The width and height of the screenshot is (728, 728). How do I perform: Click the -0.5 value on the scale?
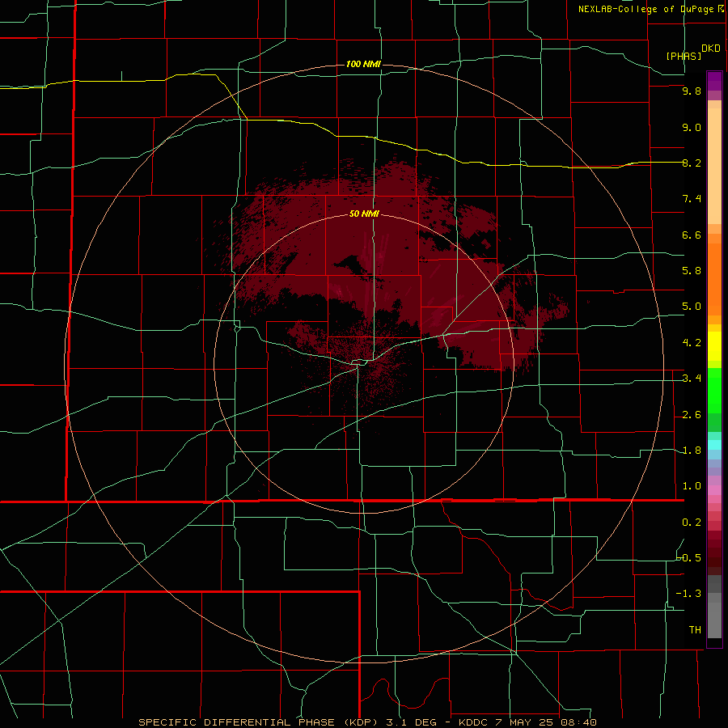click(x=689, y=558)
